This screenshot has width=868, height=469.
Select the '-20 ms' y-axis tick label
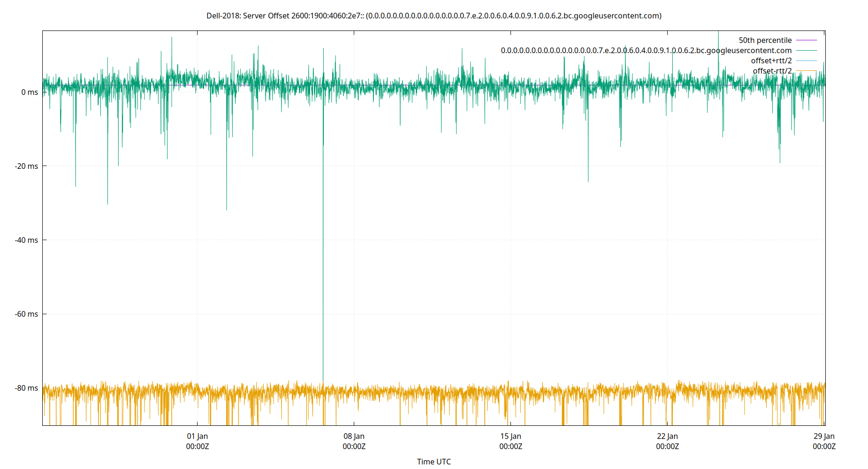(x=26, y=166)
